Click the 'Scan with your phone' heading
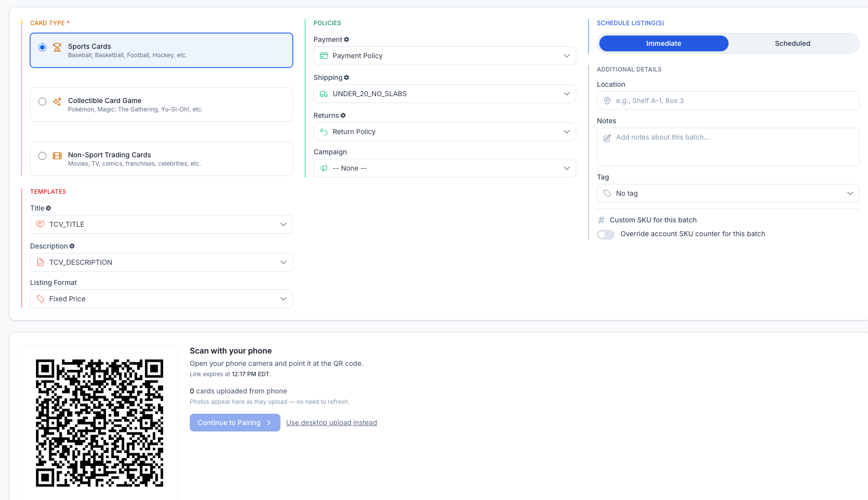 231,351
